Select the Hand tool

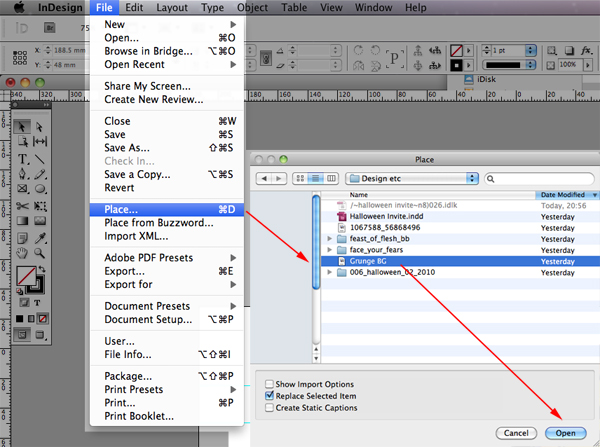(x=22, y=253)
